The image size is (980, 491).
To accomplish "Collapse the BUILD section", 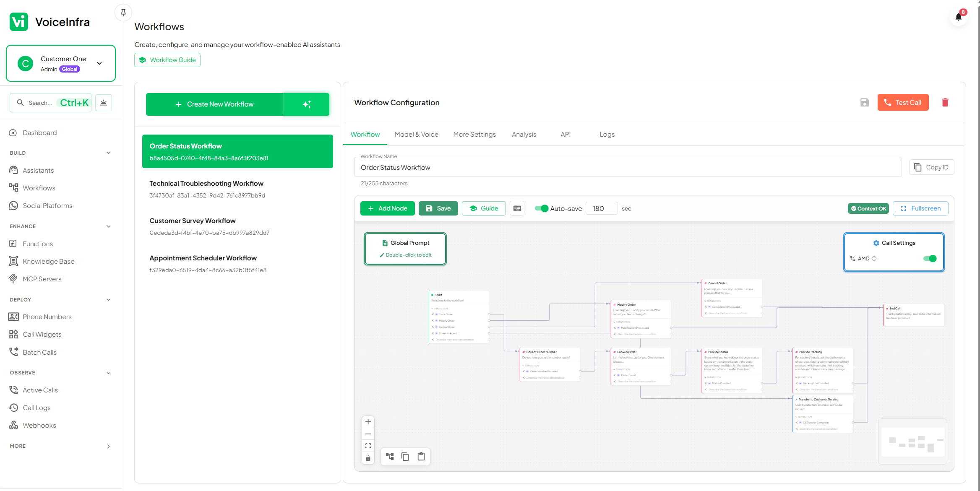I will pos(108,153).
